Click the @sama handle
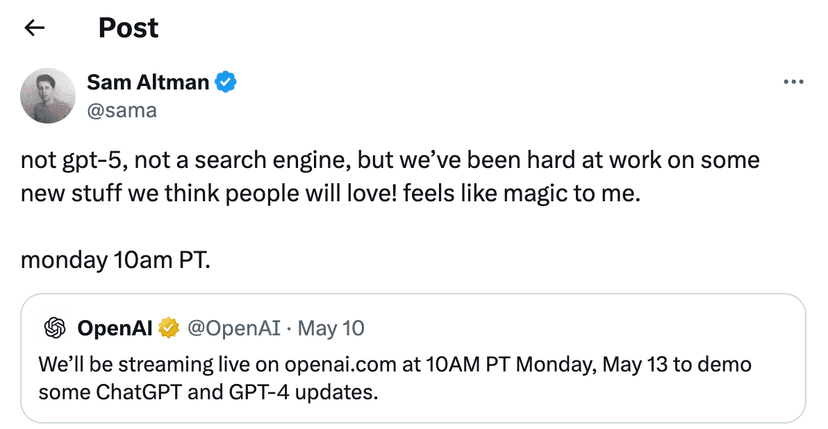Screen dimensions: 828x429 122,109
